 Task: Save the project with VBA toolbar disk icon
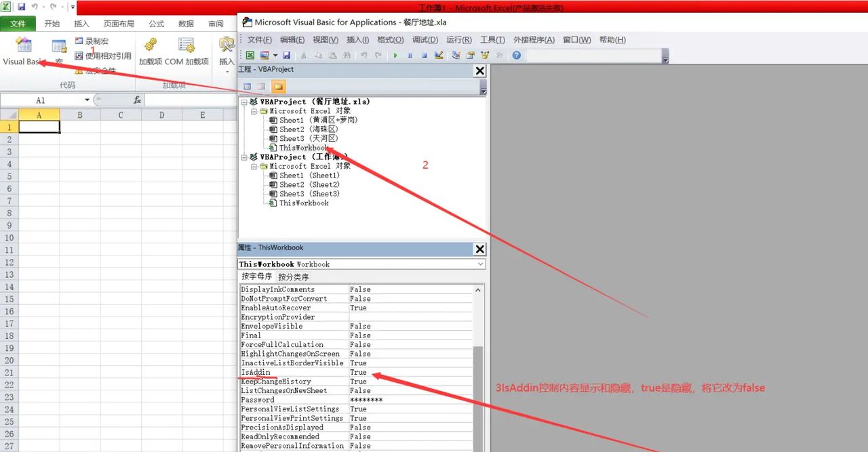pos(286,56)
